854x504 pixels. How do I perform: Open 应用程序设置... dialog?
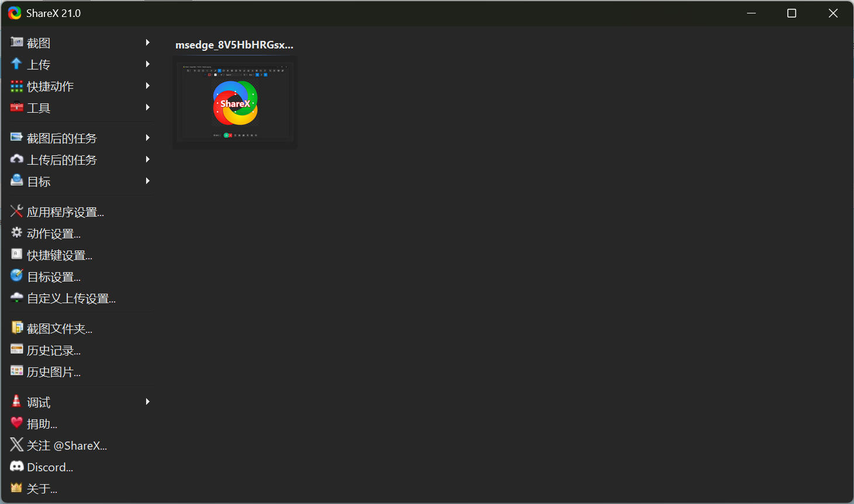point(81,211)
